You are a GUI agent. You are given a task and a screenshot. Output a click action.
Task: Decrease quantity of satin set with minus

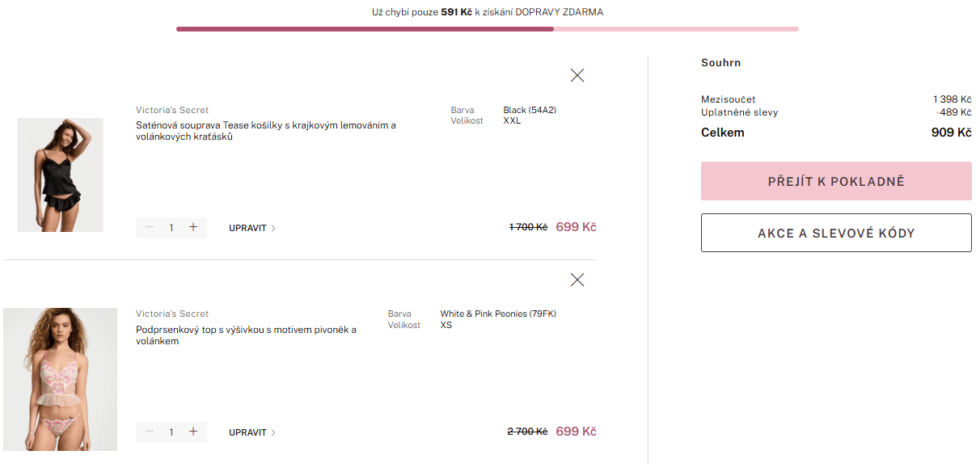point(150,228)
